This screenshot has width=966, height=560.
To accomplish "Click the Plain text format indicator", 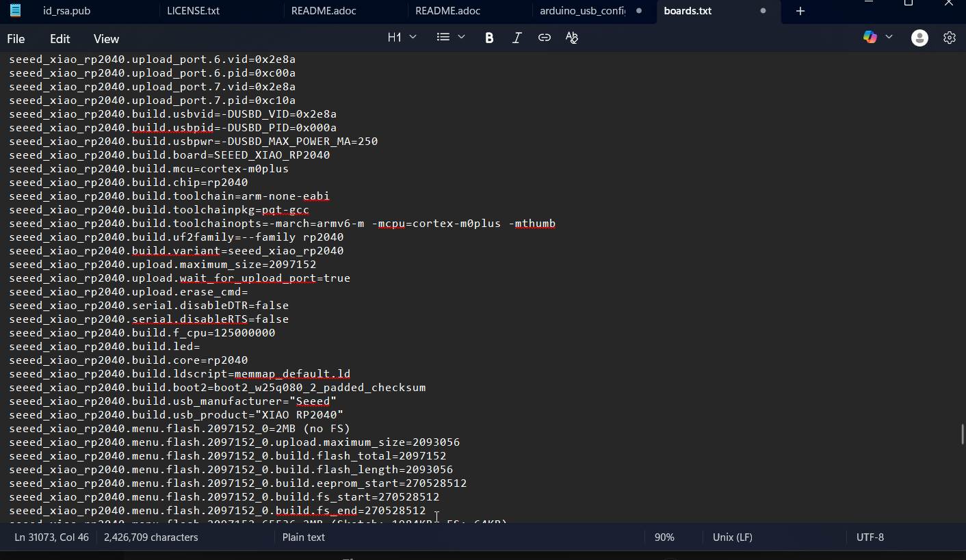I will coord(304,537).
